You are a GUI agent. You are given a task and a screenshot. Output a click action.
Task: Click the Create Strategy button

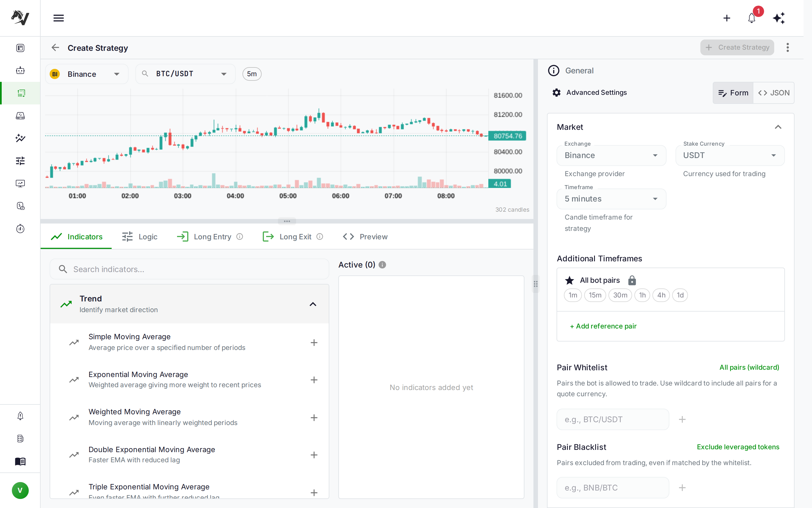tap(737, 47)
